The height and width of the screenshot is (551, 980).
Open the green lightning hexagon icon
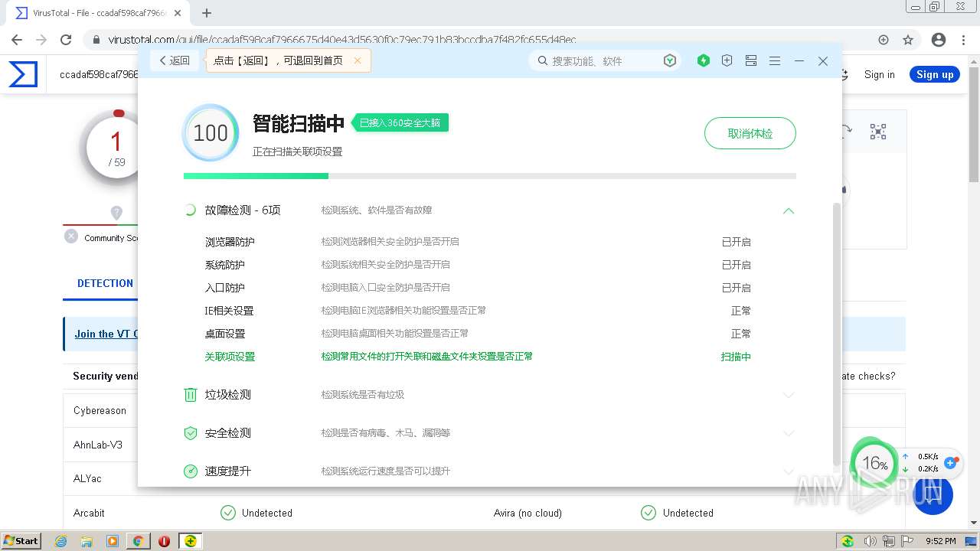704,60
